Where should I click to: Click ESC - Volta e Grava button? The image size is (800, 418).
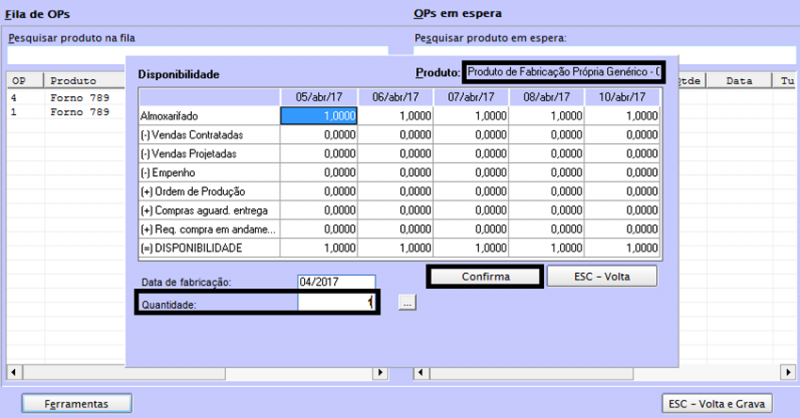pos(717,404)
